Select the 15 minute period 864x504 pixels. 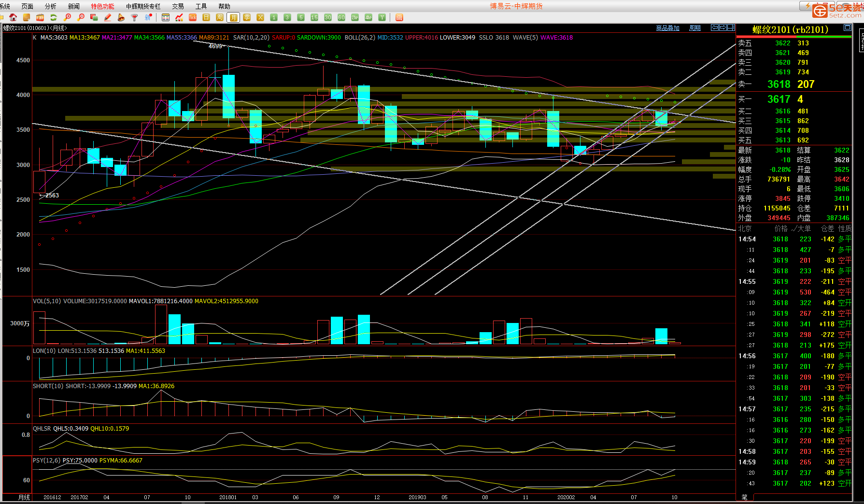click(314, 17)
